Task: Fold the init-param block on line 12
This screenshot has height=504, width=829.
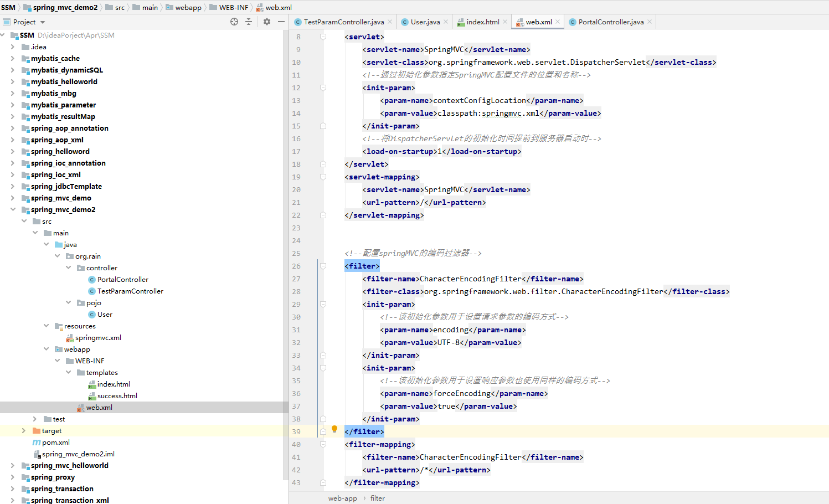Action: click(323, 88)
